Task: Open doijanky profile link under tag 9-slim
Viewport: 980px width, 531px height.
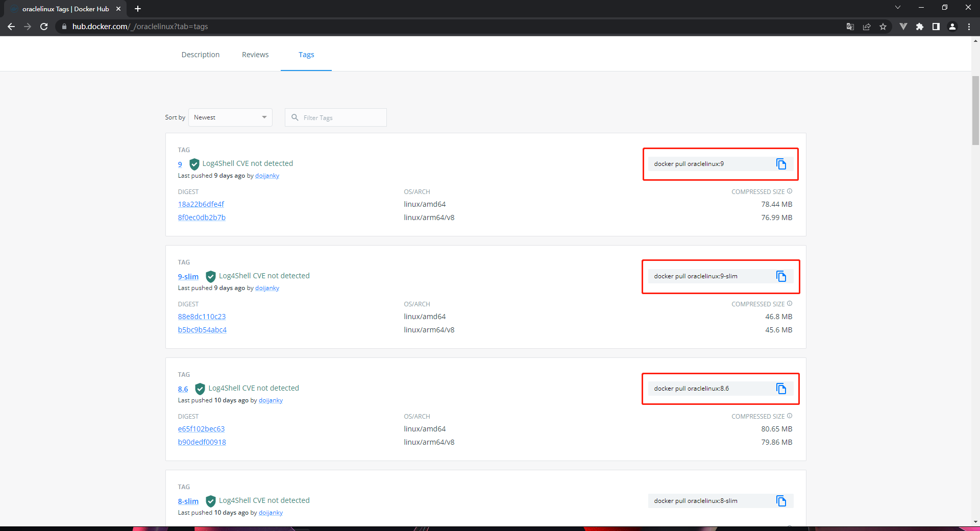Action: 267,288
